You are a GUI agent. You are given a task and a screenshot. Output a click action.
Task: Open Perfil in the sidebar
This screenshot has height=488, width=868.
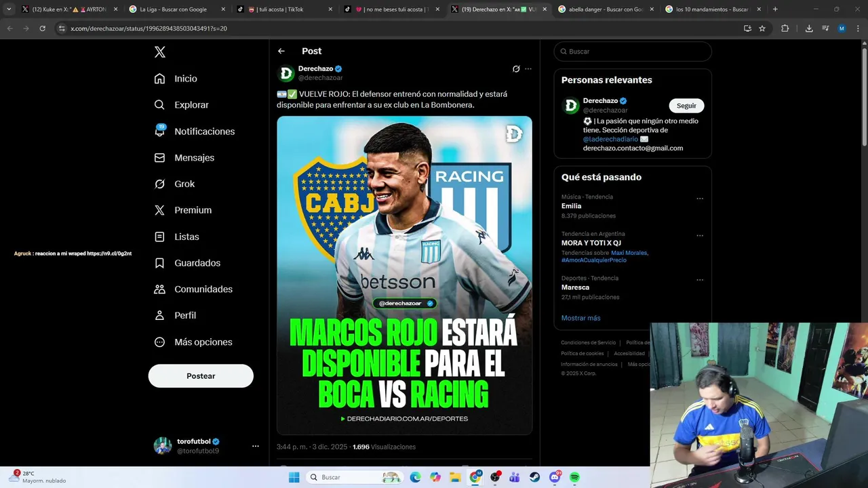[175, 316]
